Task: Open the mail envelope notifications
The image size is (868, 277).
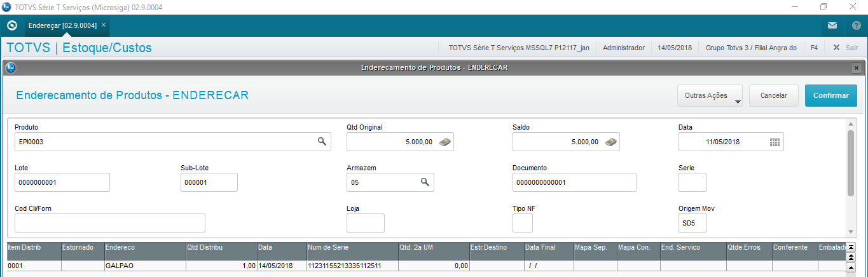Action: tap(832, 26)
